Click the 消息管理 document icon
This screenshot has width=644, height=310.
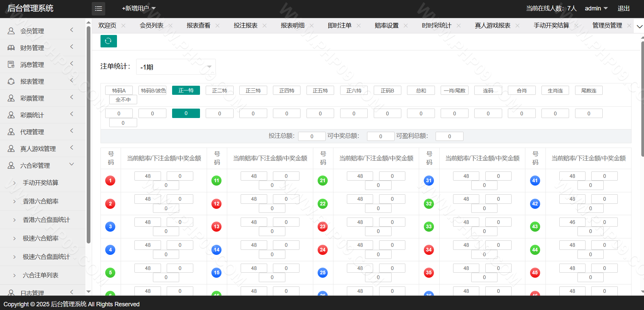tap(11, 65)
